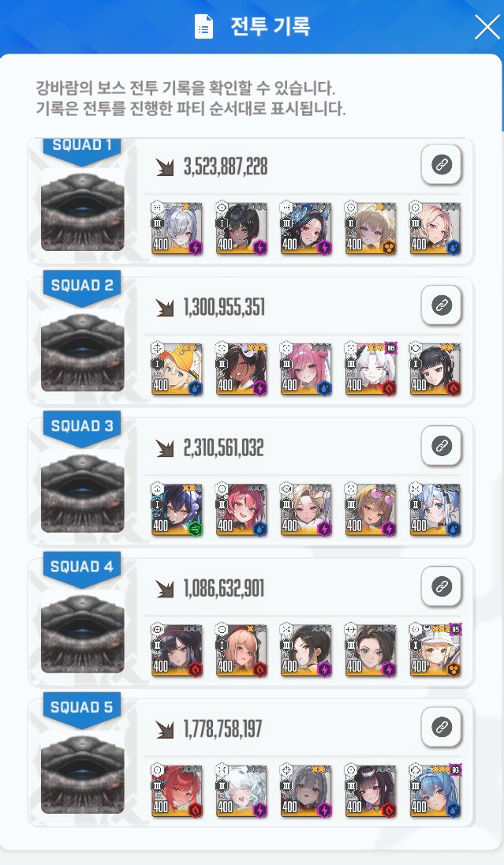The width and height of the screenshot is (504, 865).
Task: Tap Squad 2 link share icon
Action: tap(441, 305)
